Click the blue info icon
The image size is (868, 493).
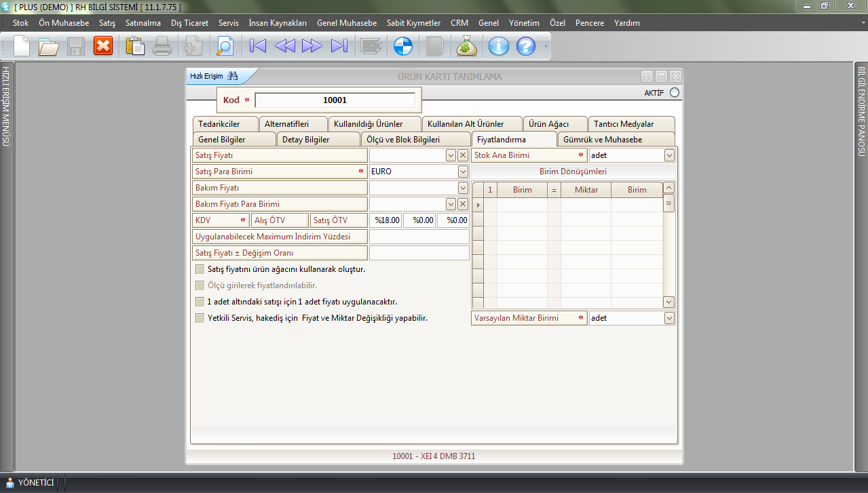[499, 46]
